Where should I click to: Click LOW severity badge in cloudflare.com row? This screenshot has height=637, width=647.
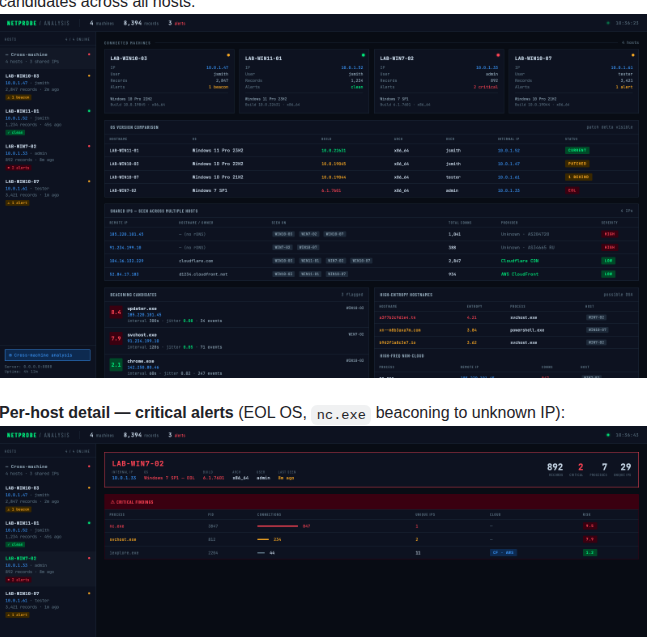pyautogui.click(x=608, y=261)
